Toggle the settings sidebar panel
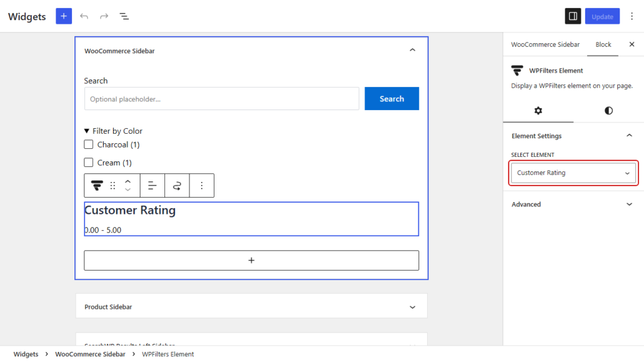 coord(573,16)
